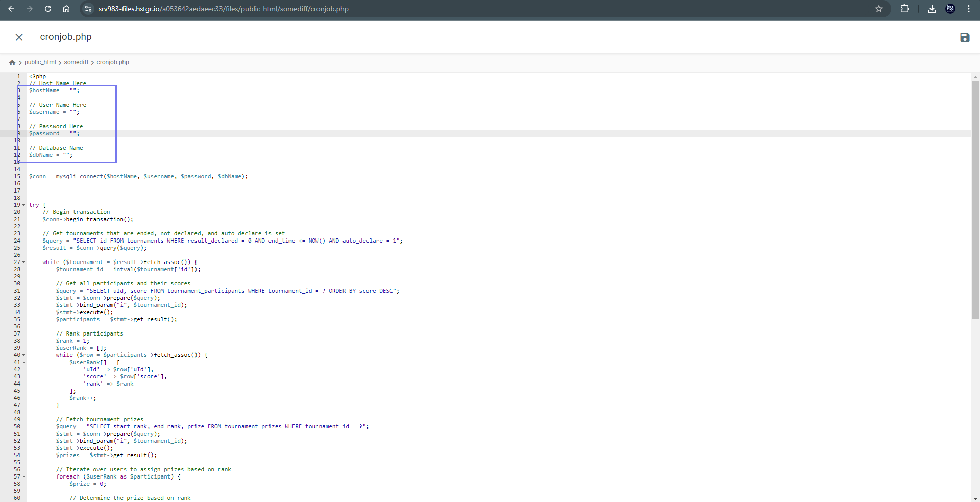
Task: Click the cronjob.php title text
Action: (x=66, y=37)
